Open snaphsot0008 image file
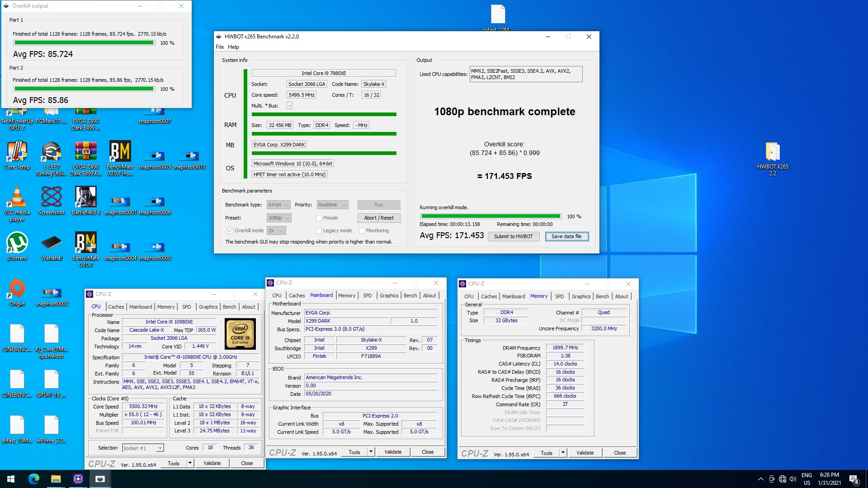The image size is (868, 488). tap(155, 251)
